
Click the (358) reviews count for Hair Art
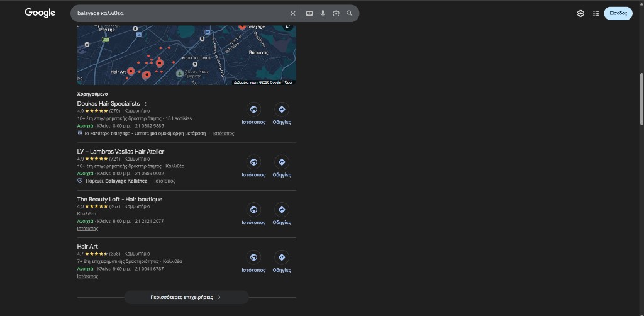point(114,254)
